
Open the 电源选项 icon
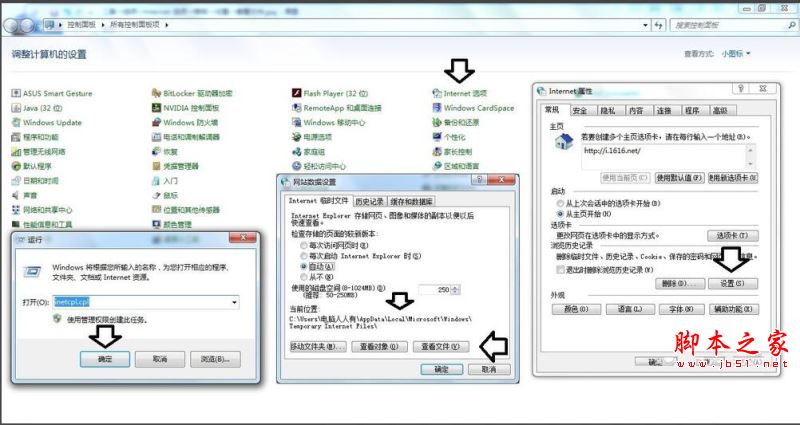pyautogui.click(x=296, y=137)
